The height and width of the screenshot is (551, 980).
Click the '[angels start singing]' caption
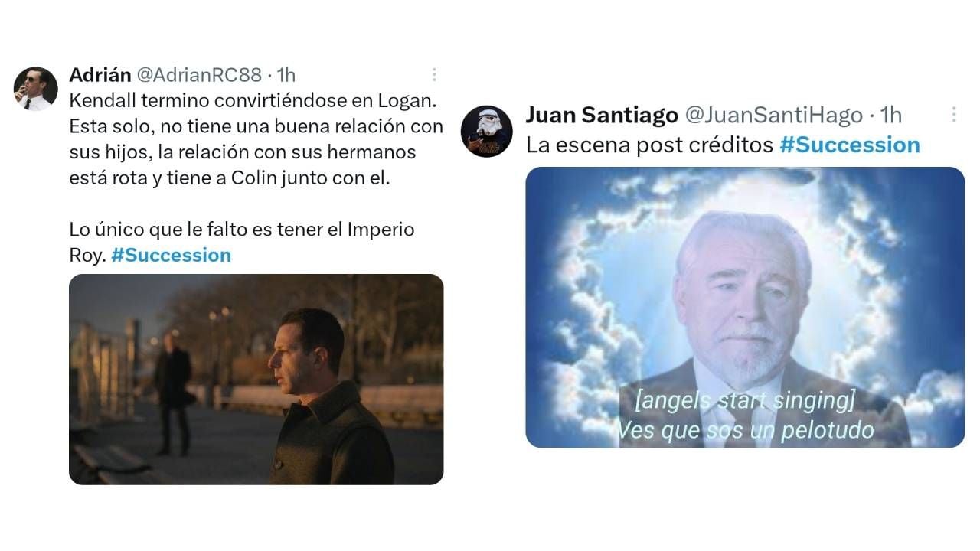745,400
